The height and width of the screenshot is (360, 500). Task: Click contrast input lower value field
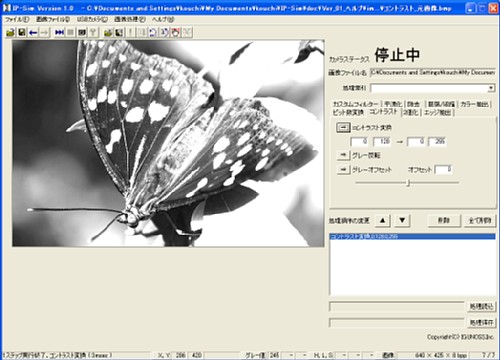tap(359, 141)
